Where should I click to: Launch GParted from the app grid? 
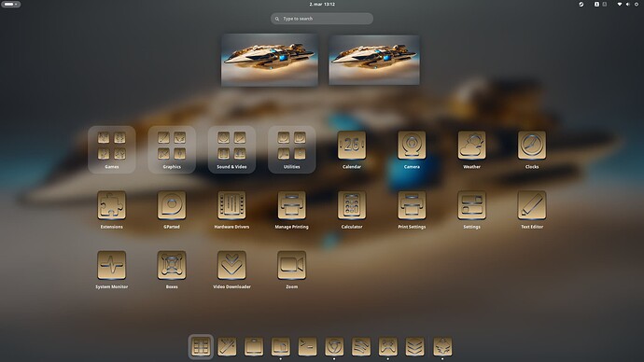coord(172,209)
